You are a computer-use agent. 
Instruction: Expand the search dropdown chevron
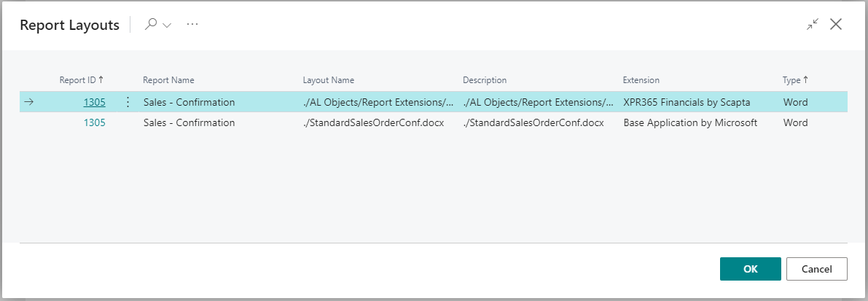(x=167, y=25)
